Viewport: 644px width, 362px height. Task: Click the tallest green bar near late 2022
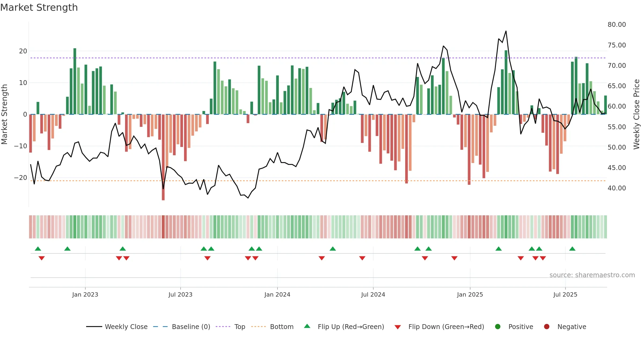(75, 81)
